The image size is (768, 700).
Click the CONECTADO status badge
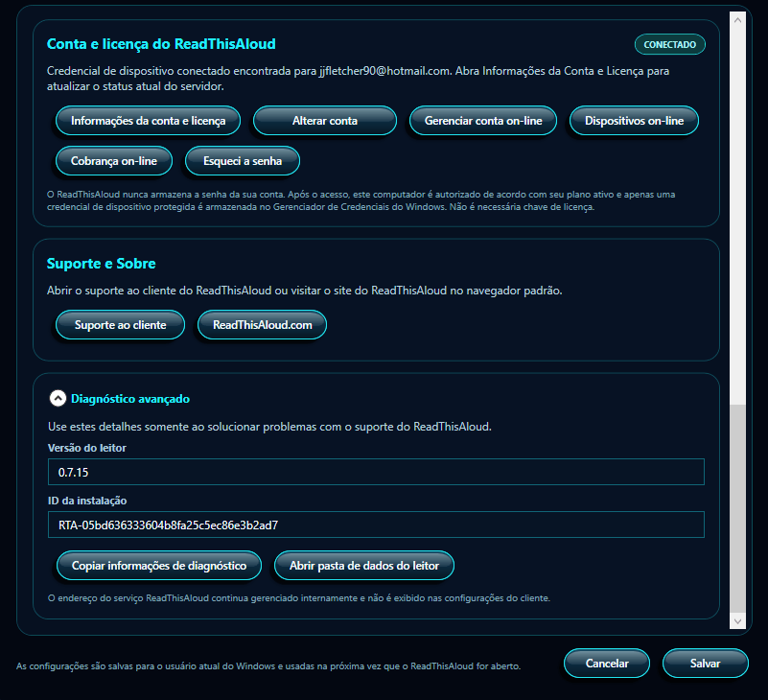669,44
